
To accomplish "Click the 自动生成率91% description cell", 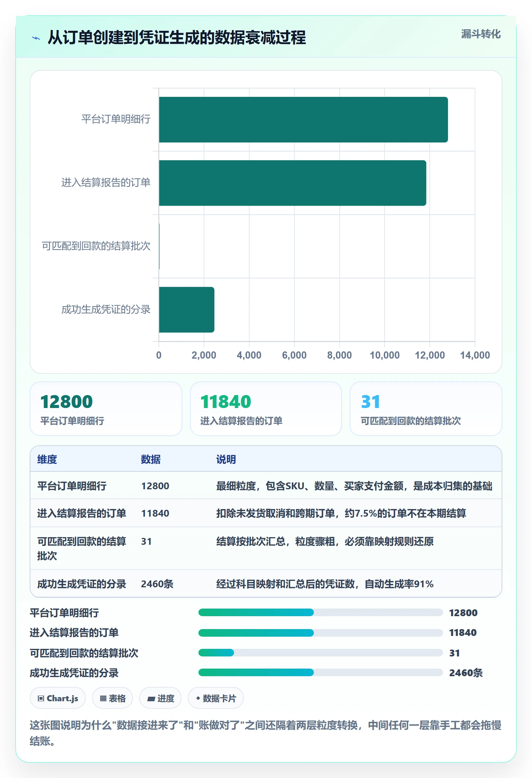I will pyautogui.click(x=325, y=584).
